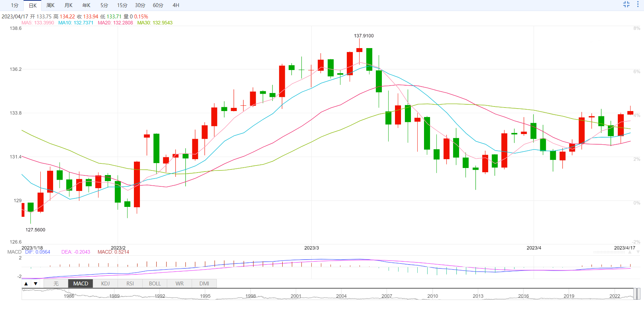The width and height of the screenshot is (644, 313).
Task: Click the 1992 mark on the overview timeline
Action: tap(160, 296)
